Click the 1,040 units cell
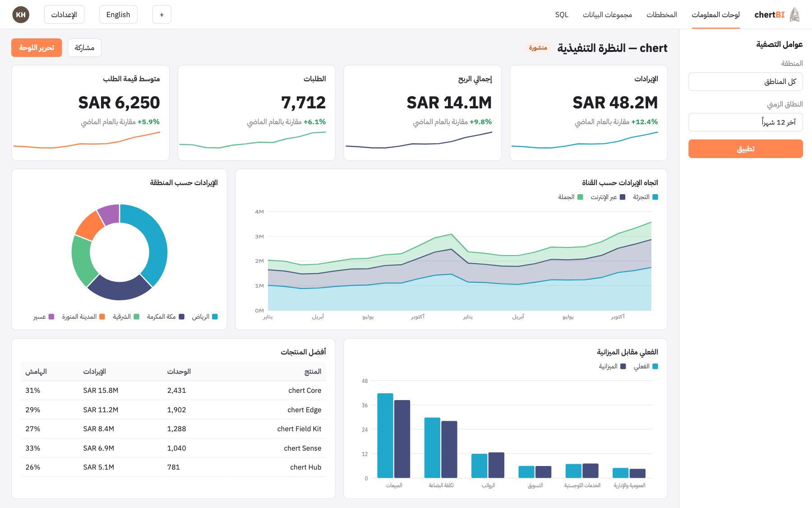Image resolution: width=812 pixels, height=508 pixels. 176,448
